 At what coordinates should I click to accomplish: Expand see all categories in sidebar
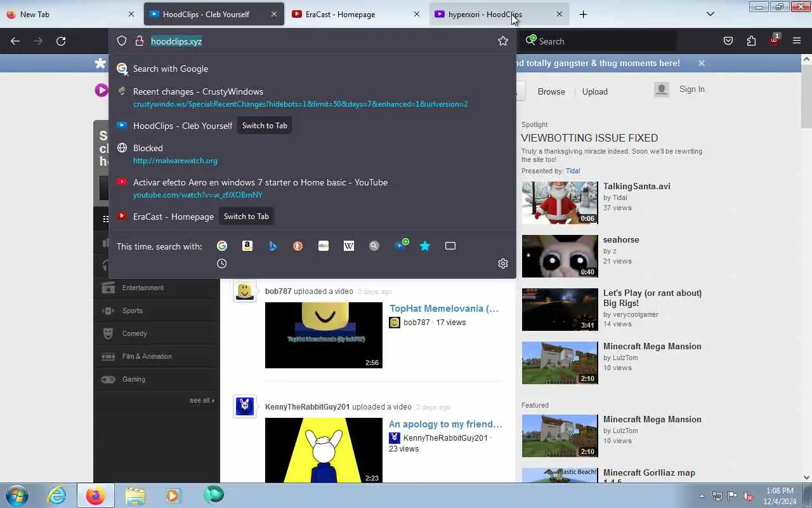point(202,400)
